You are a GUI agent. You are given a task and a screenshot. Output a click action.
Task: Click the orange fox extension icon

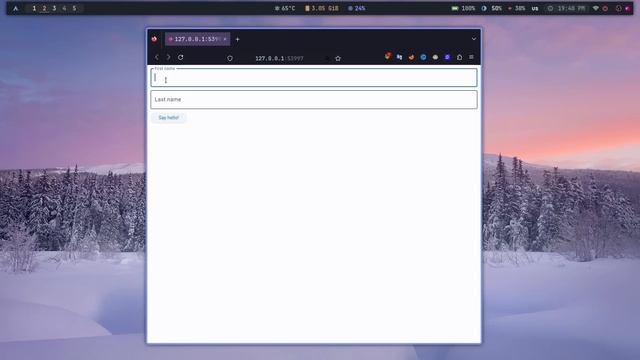(x=411, y=57)
